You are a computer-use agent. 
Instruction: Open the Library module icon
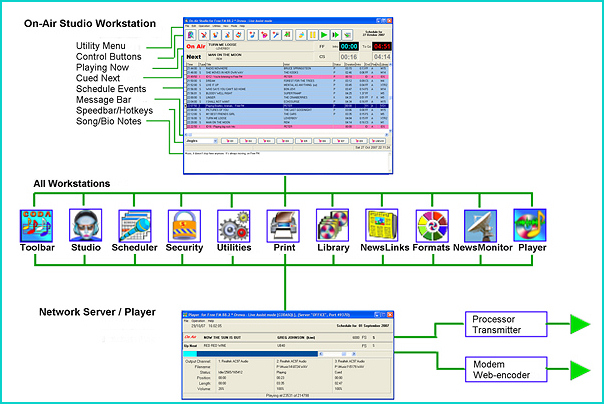[x=332, y=224]
